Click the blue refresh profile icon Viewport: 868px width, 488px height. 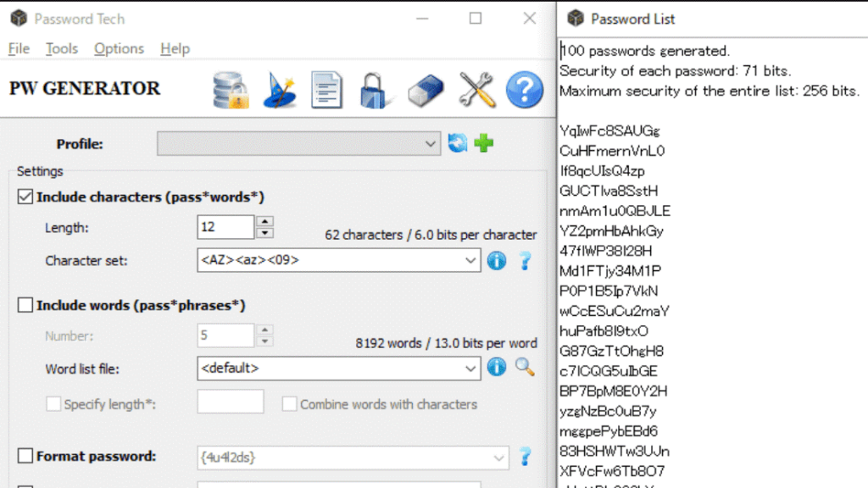pyautogui.click(x=458, y=143)
